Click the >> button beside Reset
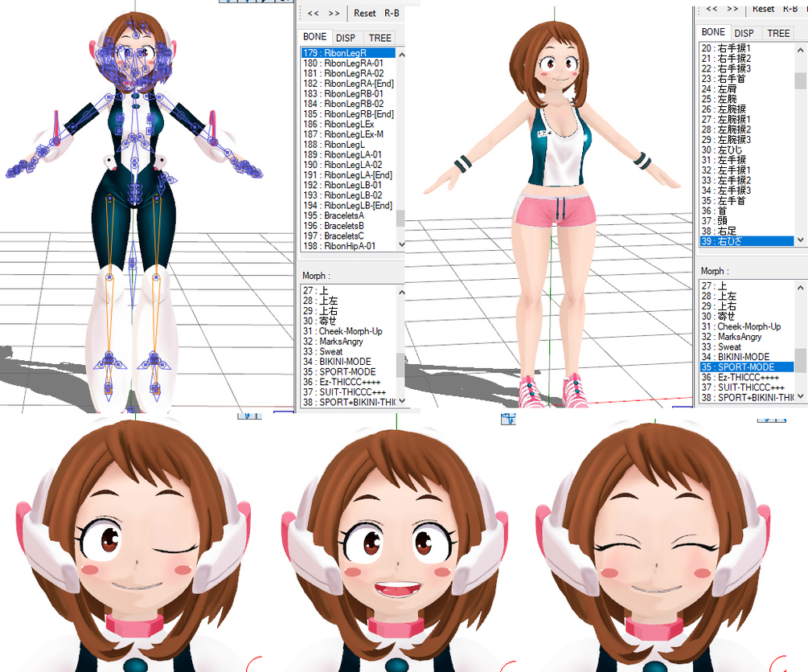Viewport: 808px width, 672px height. (334, 14)
